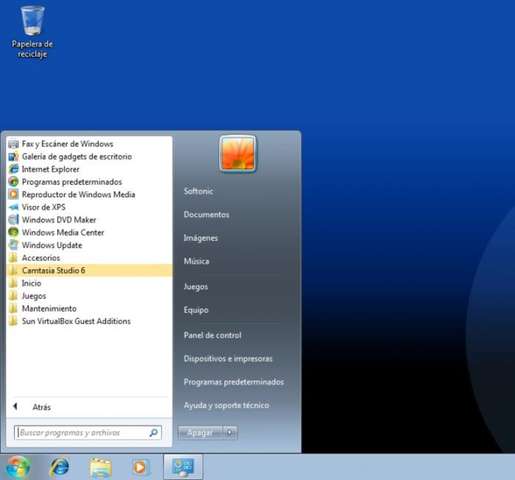Expand the Inicio folder
Image resolution: width=515 pixels, height=480 pixels.
pyautogui.click(x=89, y=283)
